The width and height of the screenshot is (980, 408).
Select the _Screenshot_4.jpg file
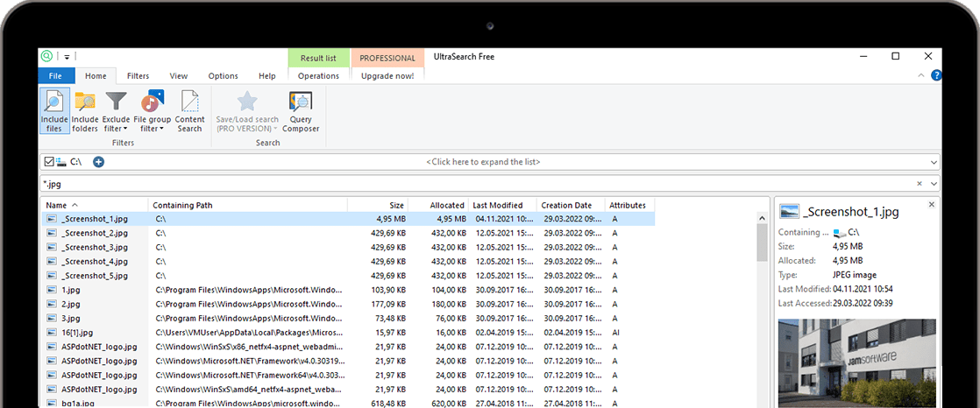95,262
